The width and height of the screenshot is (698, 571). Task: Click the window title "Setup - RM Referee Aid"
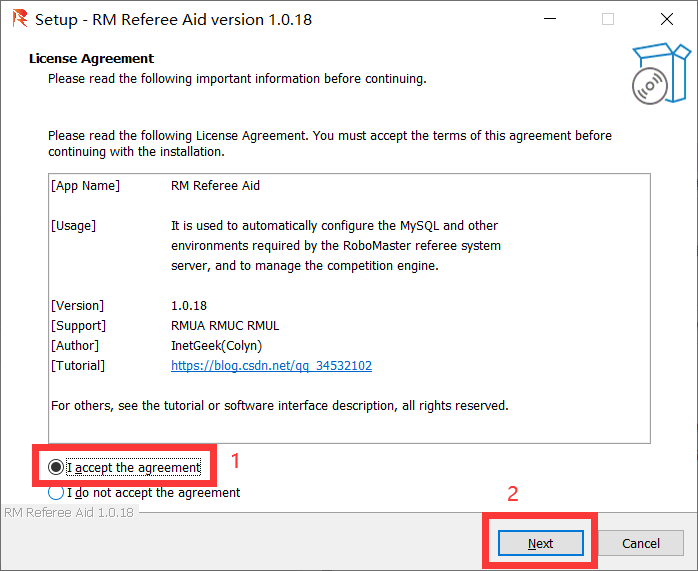click(174, 20)
